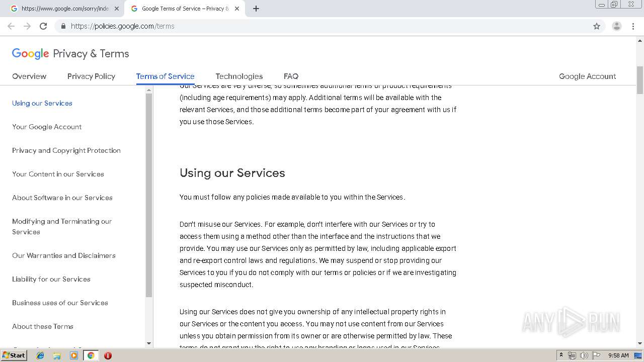
Task: Jump to Business uses of our Services
Action: coord(60,303)
